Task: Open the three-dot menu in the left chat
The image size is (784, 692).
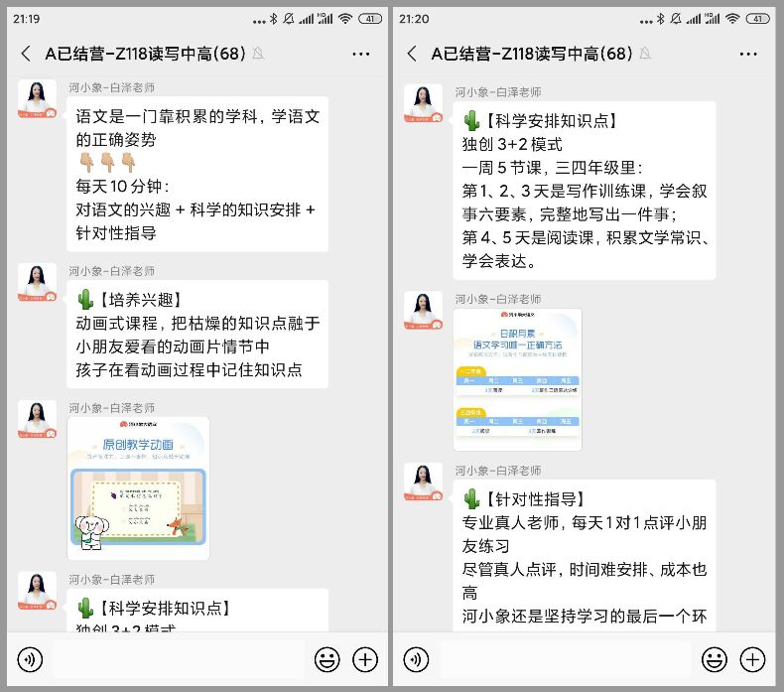Action: [x=361, y=54]
